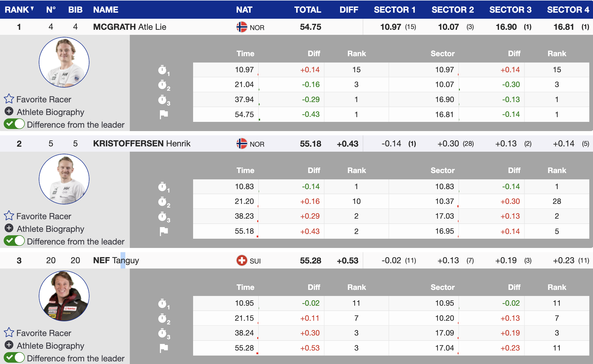Viewport: 593px width, 364px height.
Task: Expand Kristoffersen's Athlete Biography plus icon
Action: pyautogui.click(x=9, y=228)
